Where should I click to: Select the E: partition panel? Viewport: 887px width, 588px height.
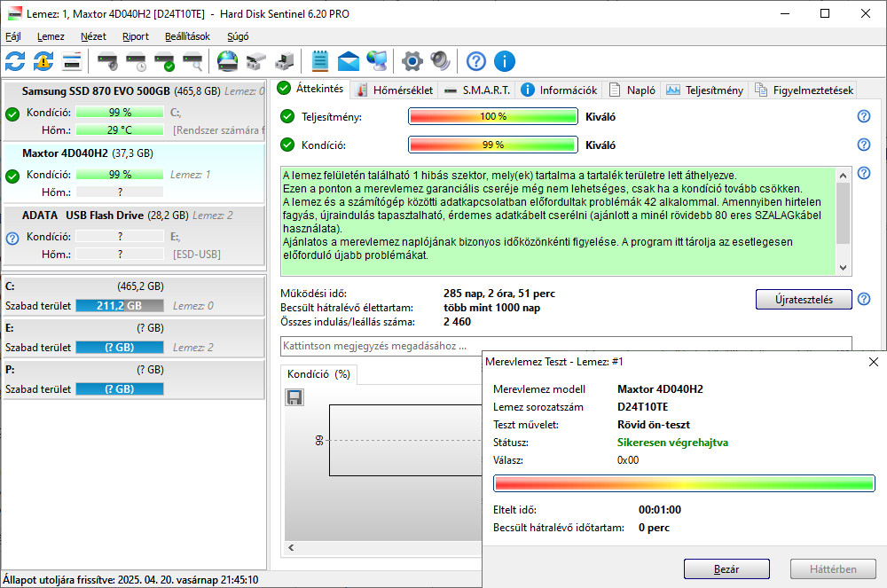pos(134,338)
